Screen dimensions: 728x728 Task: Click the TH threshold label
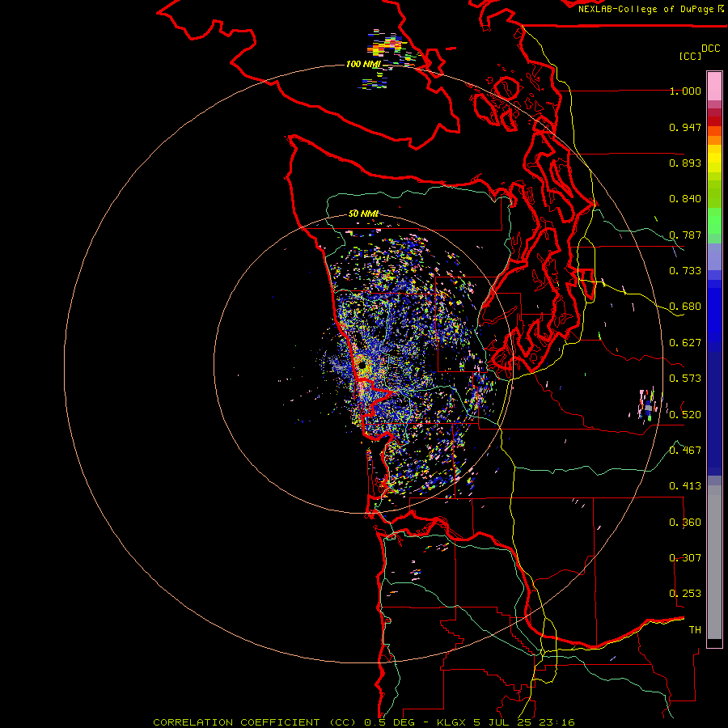tap(695, 630)
